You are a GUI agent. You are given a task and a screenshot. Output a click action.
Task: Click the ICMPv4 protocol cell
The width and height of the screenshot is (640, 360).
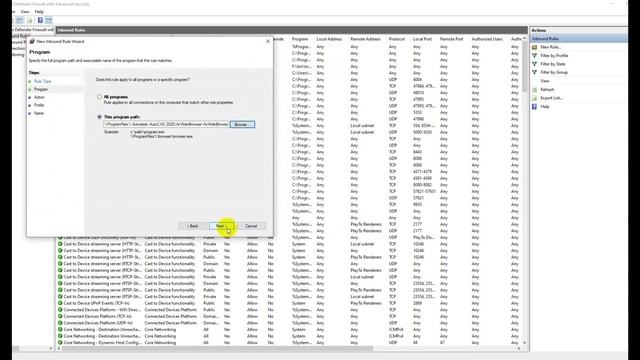396,336
